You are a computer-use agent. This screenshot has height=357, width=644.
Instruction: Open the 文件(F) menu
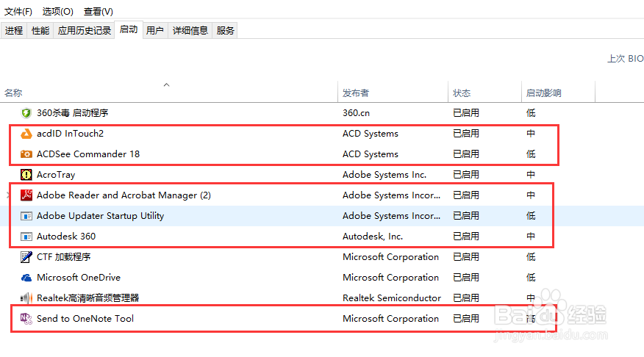tap(18, 12)
